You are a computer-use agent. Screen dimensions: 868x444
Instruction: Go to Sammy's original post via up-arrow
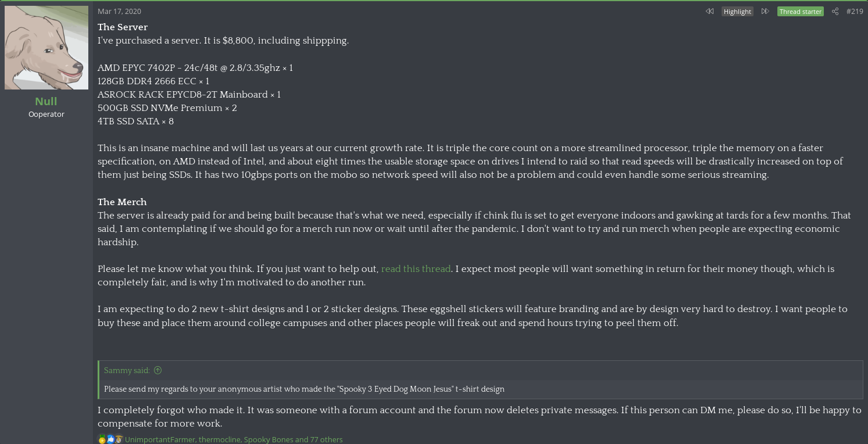point(157,370)
